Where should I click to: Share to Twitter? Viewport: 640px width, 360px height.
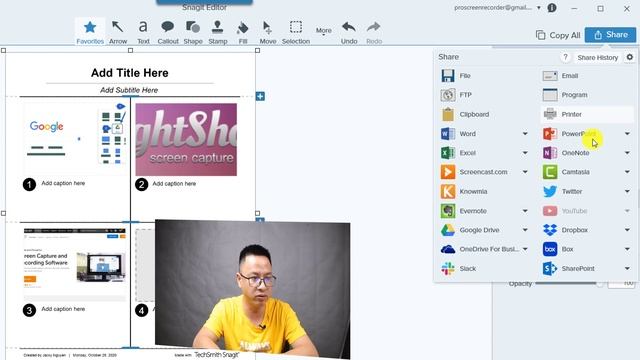tap(562, 191)
